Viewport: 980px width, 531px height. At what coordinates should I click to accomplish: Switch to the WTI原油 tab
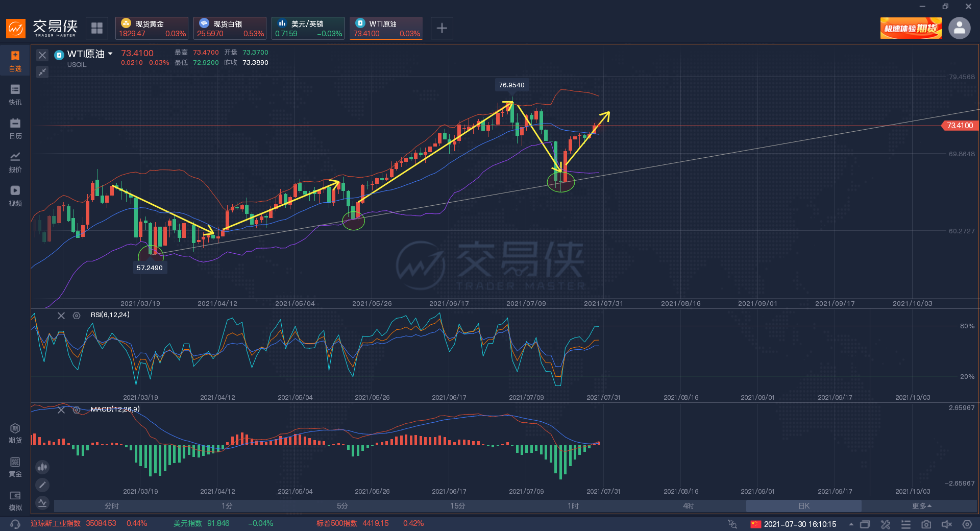coord(386,28)
